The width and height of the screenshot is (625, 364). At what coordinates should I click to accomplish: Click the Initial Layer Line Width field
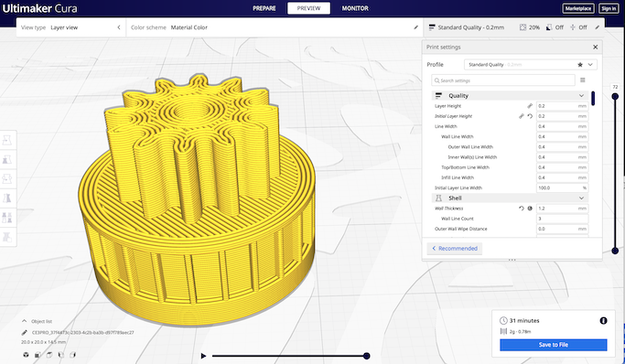[x=562, y=188]
